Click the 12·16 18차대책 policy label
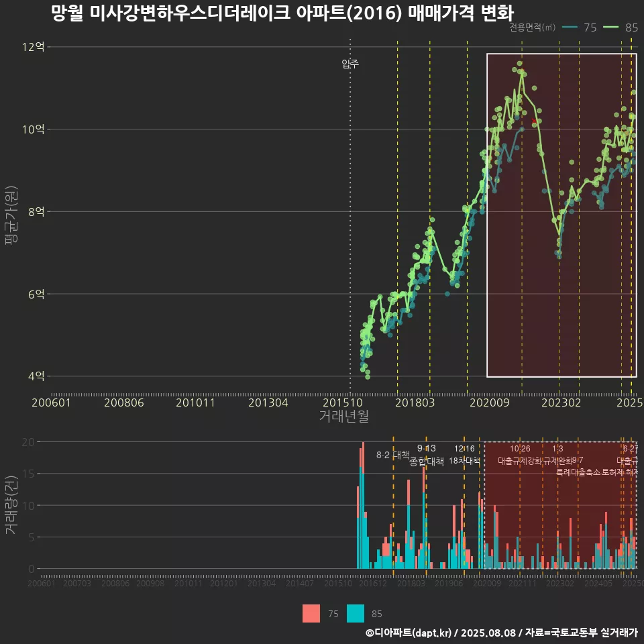The height and width of the screenshot is (644, 644). point(464,455)
